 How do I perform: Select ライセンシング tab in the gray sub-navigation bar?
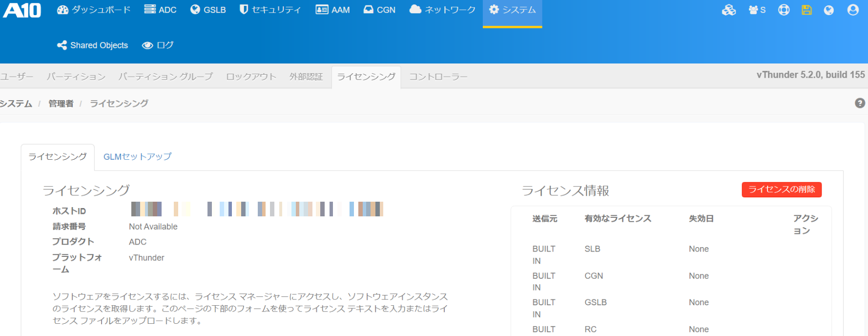[366, 77]
